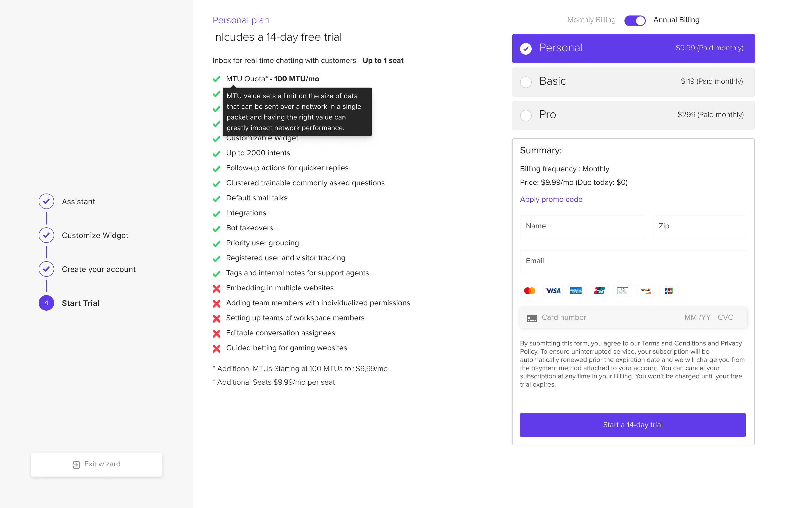
Task: Click the Visa card icon
Action: tap(553, 291)
